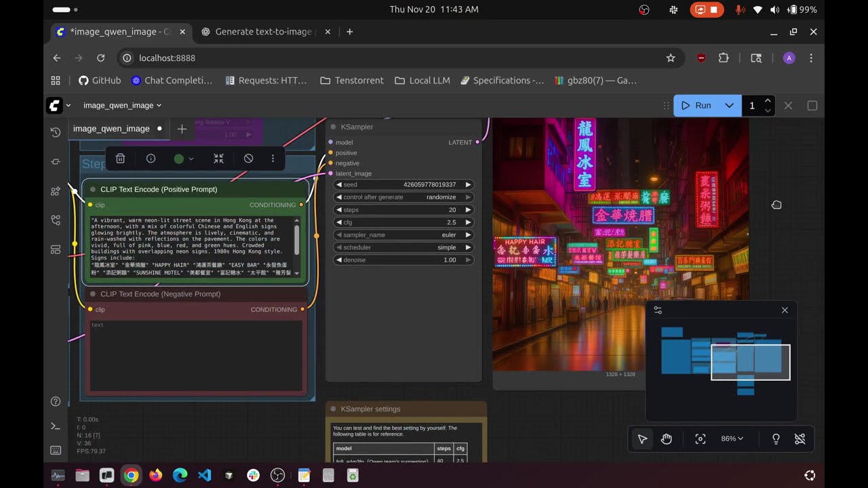Open Local LLM bookmarks folder
868x488 pixels.
[422, 80]
